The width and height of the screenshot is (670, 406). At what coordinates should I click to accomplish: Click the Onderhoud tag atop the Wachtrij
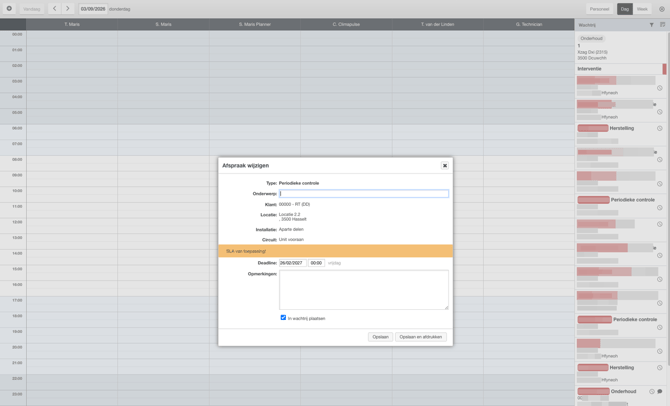tap(591, 38)
